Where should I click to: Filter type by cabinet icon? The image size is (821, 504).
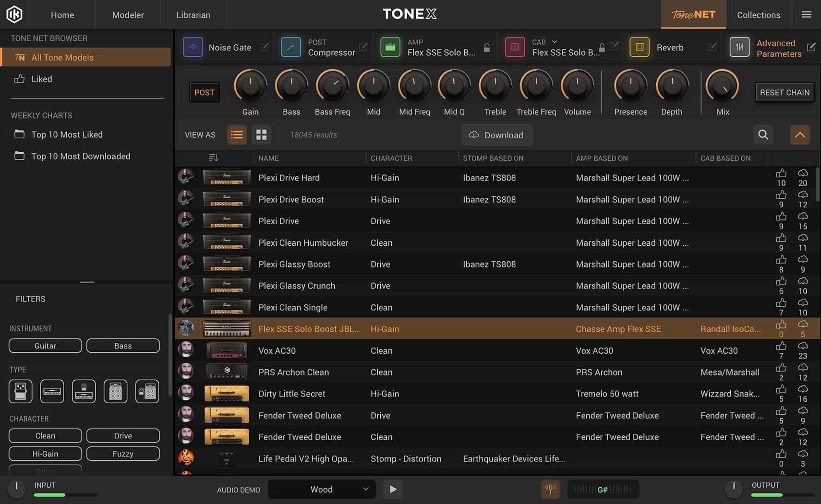click(116, 391)
